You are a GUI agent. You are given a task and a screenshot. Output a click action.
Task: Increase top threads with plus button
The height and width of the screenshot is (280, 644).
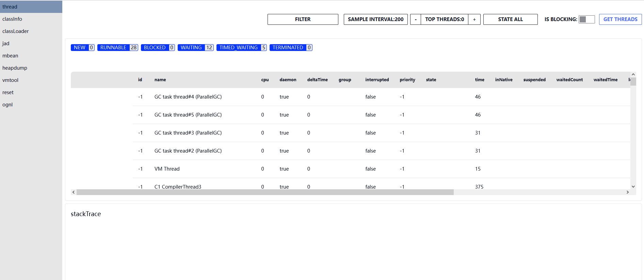tap(474, 19)
